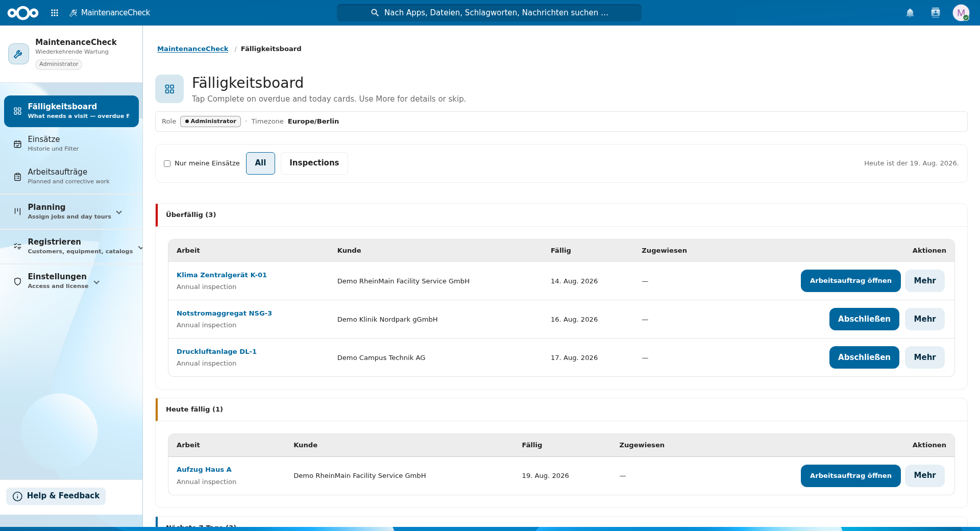Screen dimensions: 980x531
Task: Click the Registrieren checklist icon
Action: 17,246
